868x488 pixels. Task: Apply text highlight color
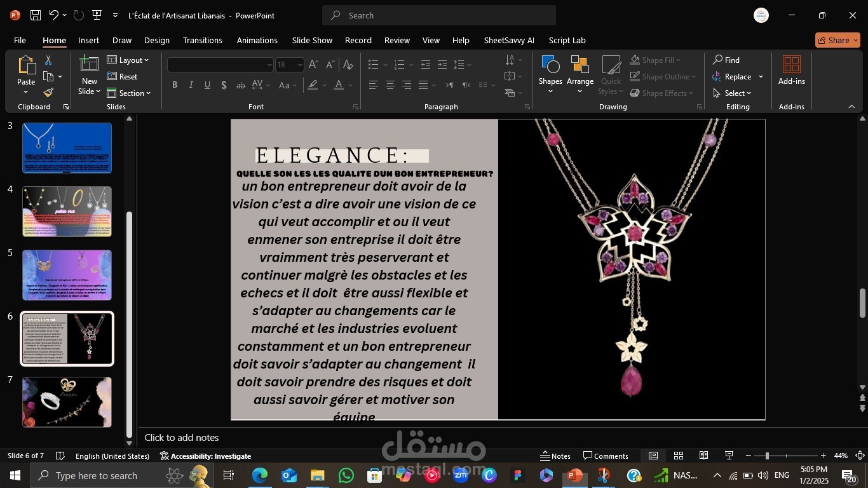coord(312,85)
